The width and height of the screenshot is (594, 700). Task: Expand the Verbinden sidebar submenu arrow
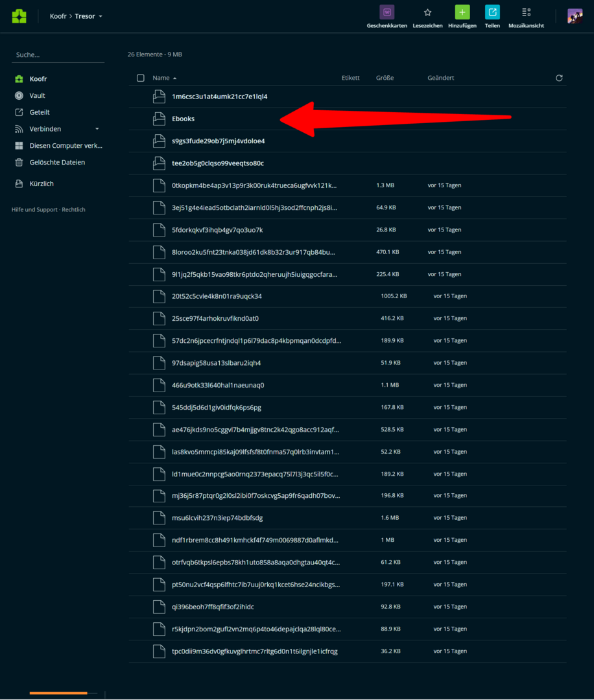[97, 129]
